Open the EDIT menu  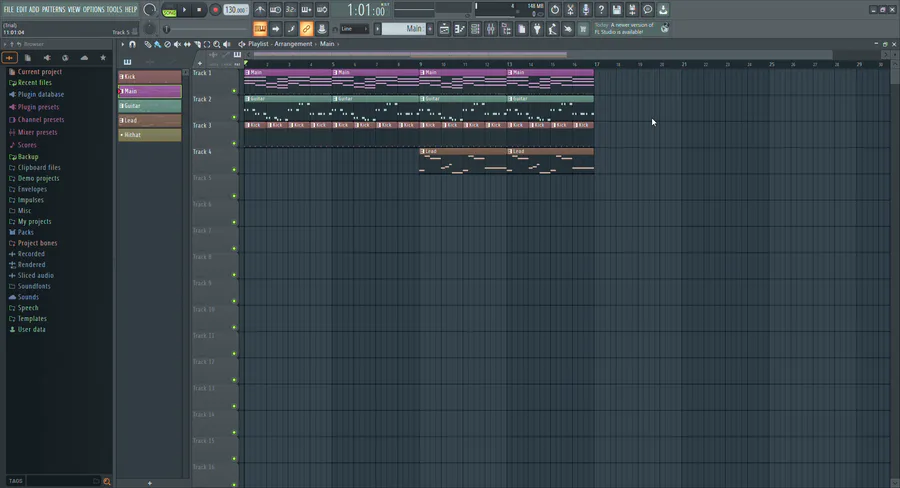(x=22, y=9)
